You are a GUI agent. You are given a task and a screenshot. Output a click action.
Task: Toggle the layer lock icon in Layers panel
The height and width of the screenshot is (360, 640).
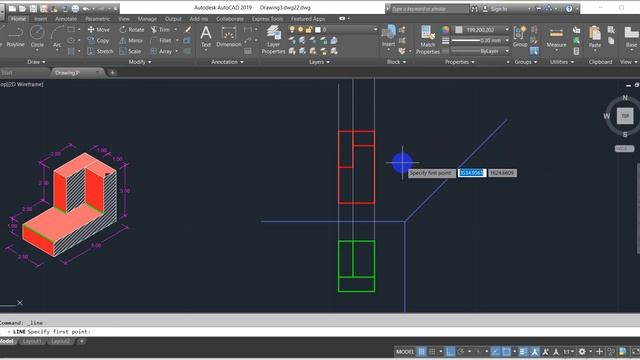pyautogui.click(x=309, y=29)
